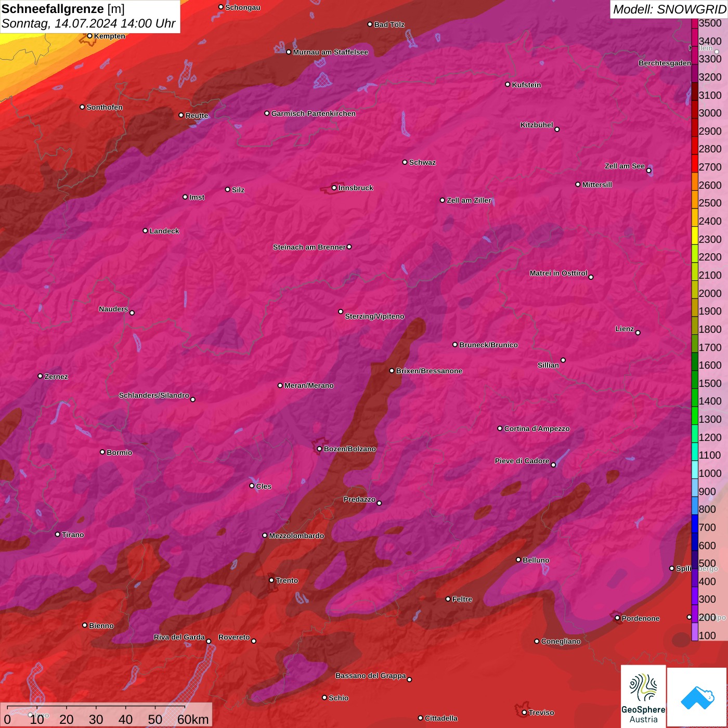Click the Bassano del Grappa label

[x=371, y=675]
